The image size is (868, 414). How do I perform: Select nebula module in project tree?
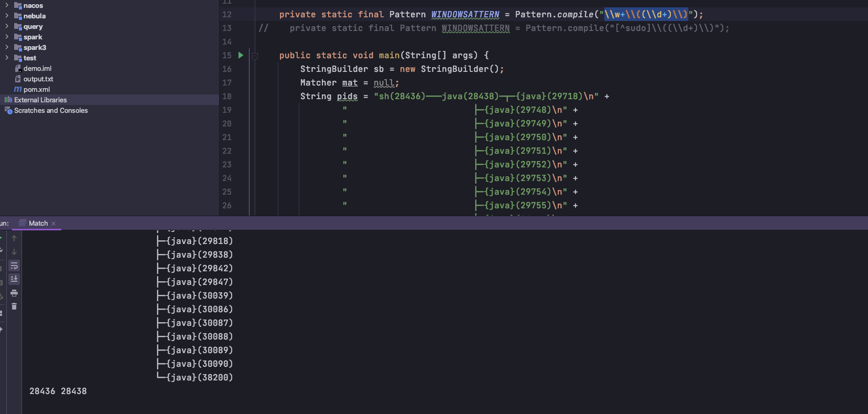coord(34,16)
